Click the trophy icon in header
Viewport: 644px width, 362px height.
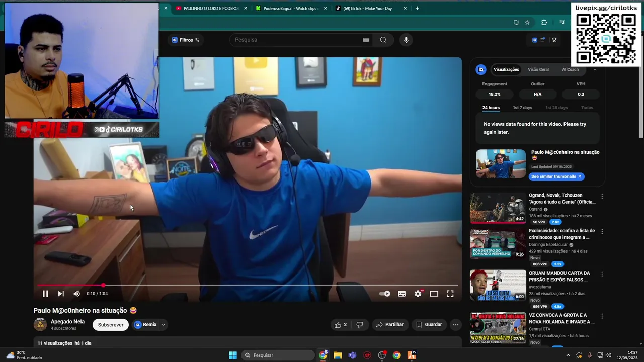point(554,40)
